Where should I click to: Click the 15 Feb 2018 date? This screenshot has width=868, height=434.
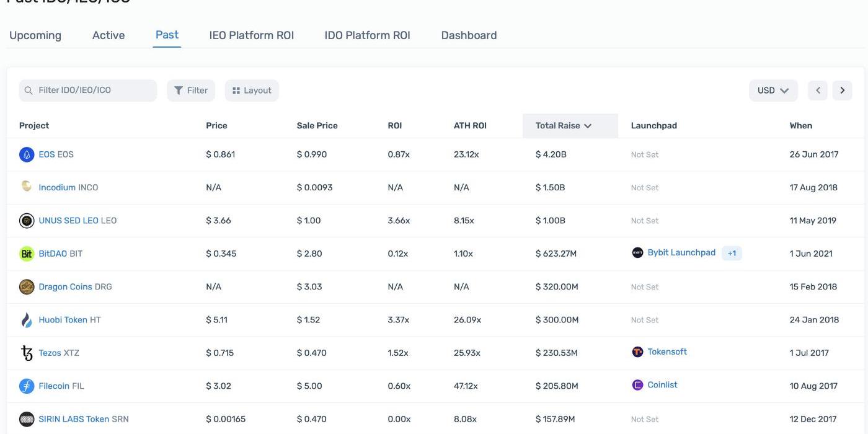click(813, 287)
